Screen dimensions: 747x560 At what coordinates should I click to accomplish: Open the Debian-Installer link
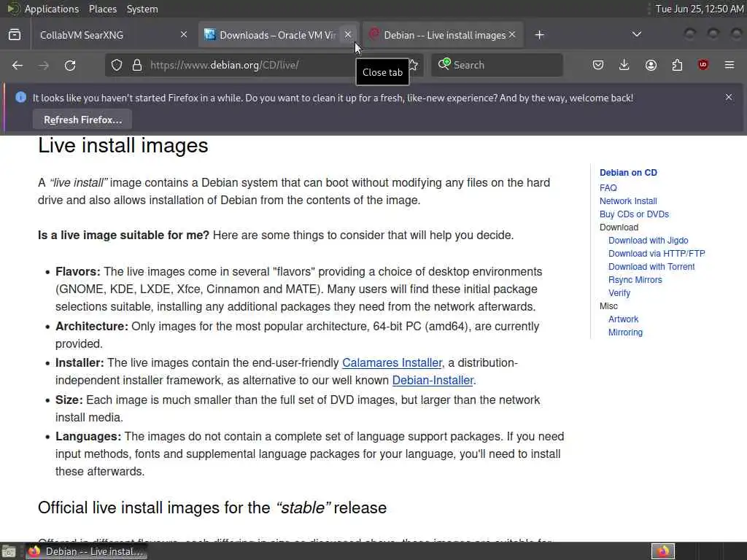click(433, 381)
